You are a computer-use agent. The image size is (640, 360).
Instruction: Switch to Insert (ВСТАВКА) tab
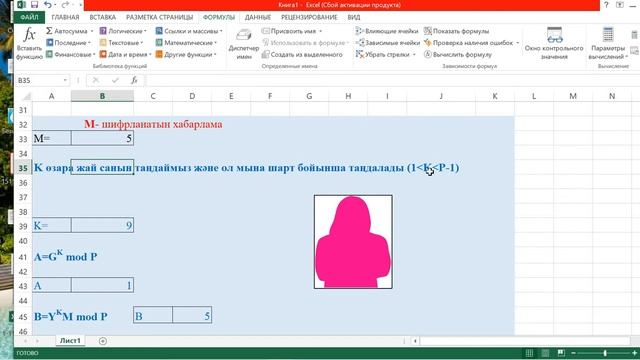(x=102, y=18)
